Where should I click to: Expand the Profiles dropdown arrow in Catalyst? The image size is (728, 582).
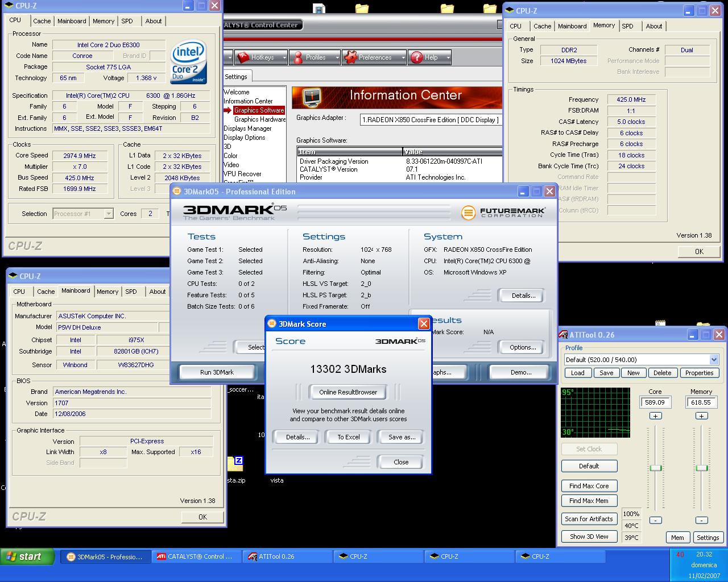337,57
